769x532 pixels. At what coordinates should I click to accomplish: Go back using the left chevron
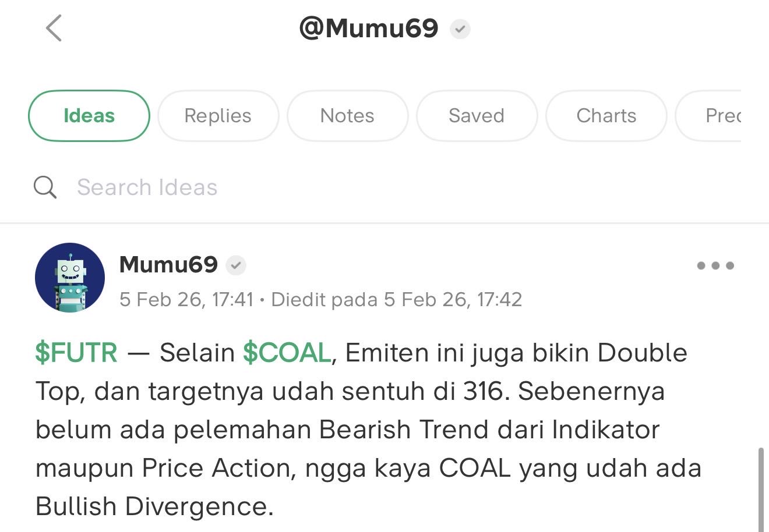[54, 28]
